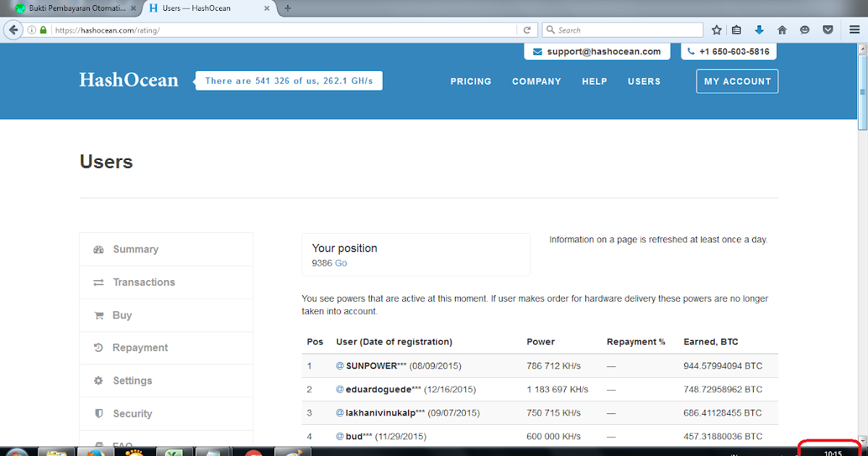868x456 pixels.
Task: Go to Firefox home icon
Action: pos(782,30)
